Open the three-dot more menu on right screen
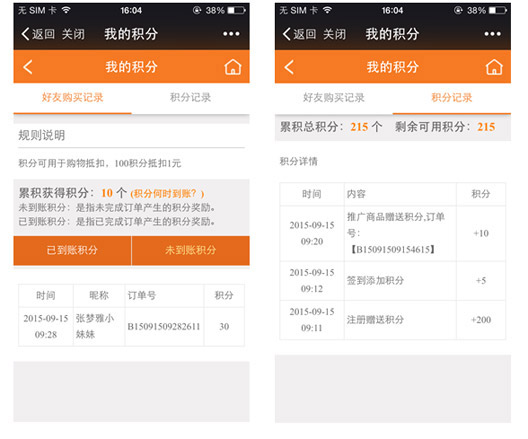The width and height of the screenshot is (528, 439). point(493,34)
